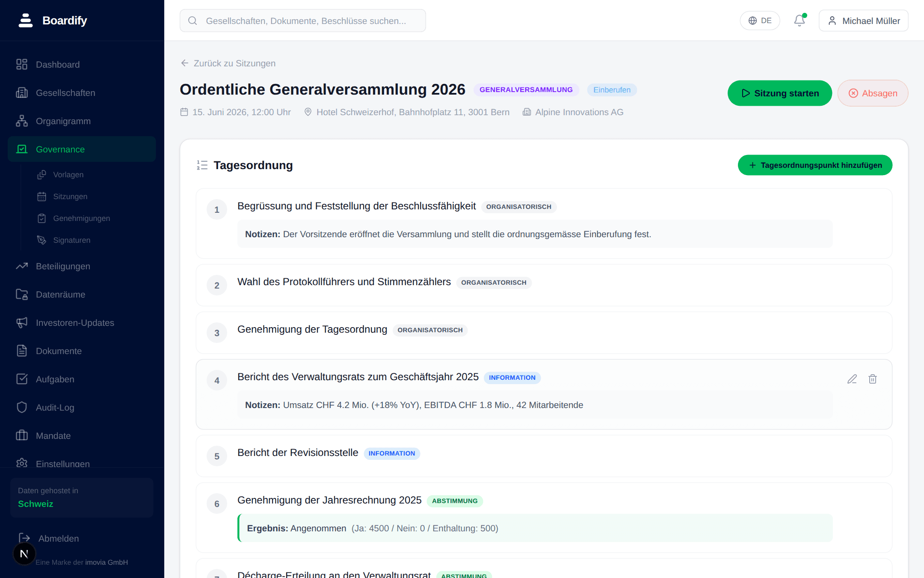Click Tagesordnungspunkt hinzufügen button

tap(815, 165)
